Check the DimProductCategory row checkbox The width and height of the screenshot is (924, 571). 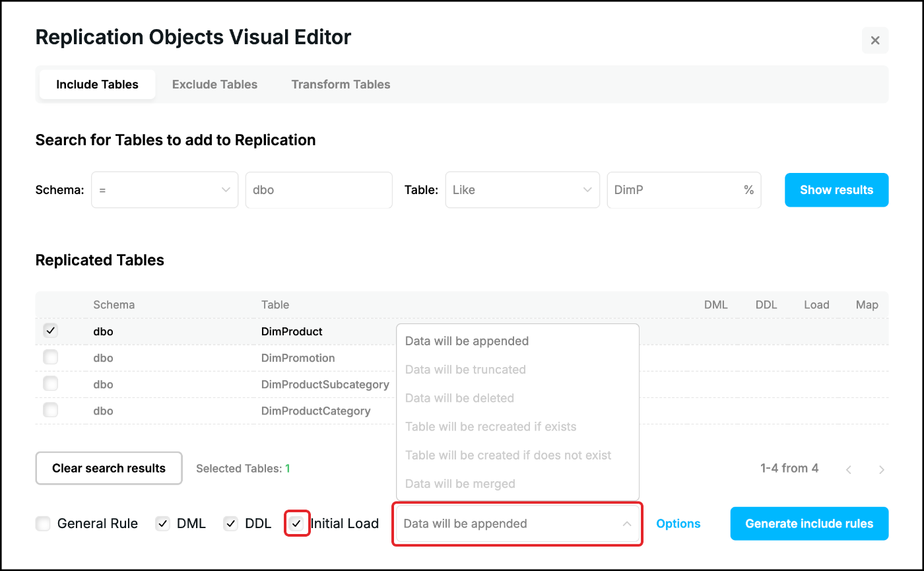pos(50,410)
